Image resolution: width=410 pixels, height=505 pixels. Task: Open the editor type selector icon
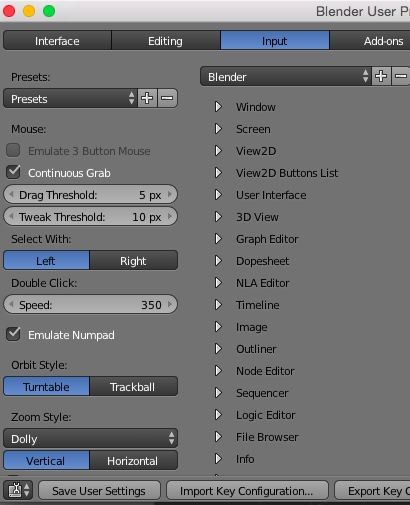tap(18, 490)
